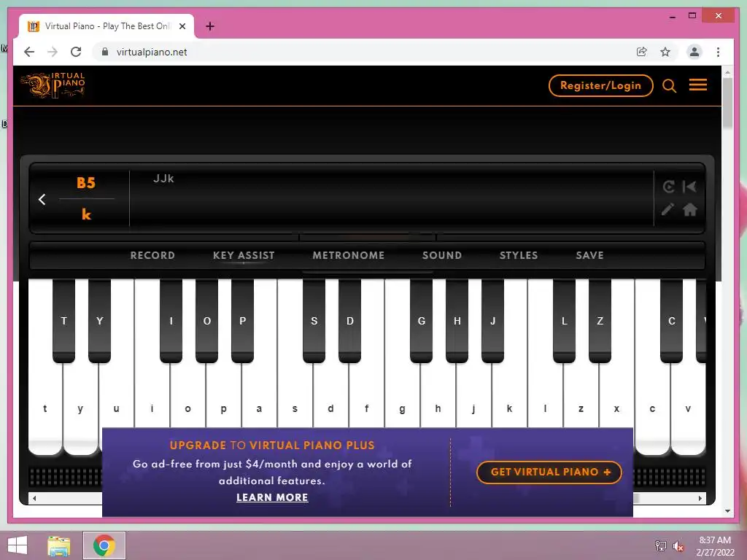Play black key L
Screen dimensions: 747x560
(564, 321)
